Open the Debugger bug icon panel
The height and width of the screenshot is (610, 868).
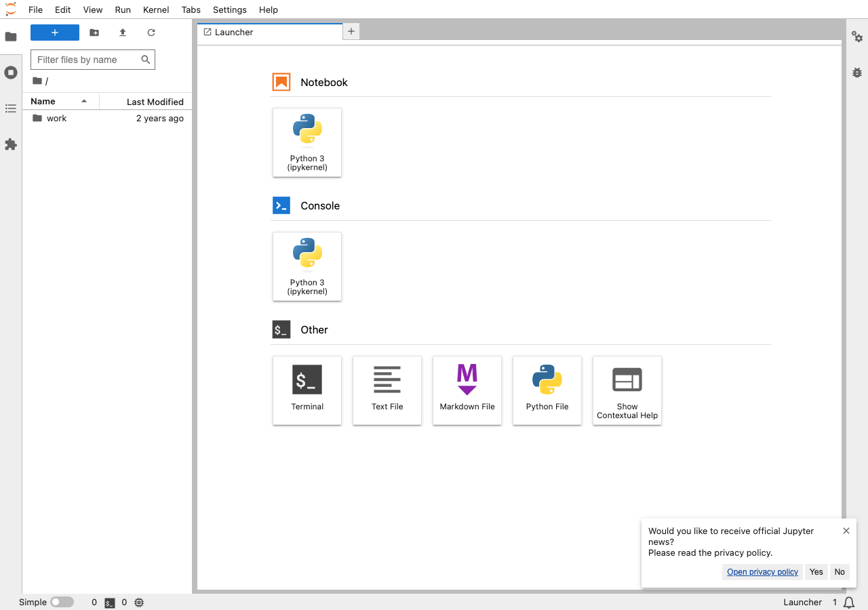click(857, 73)
